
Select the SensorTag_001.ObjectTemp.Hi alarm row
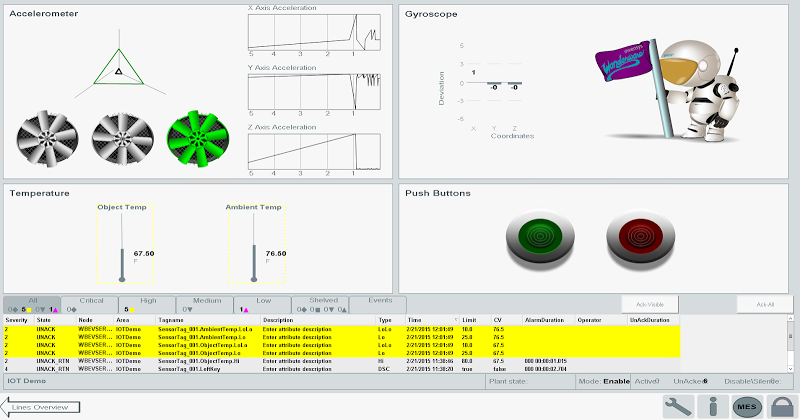[342, 361]
